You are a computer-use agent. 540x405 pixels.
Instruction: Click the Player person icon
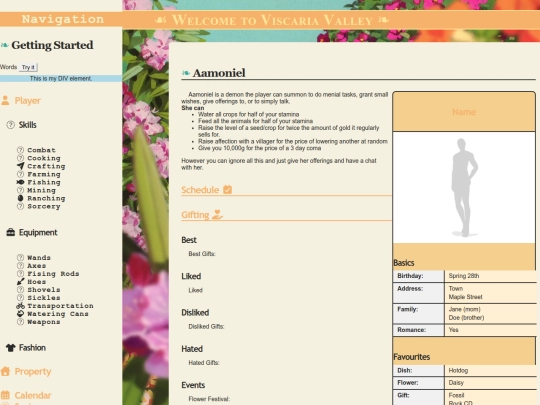point(5,100)
